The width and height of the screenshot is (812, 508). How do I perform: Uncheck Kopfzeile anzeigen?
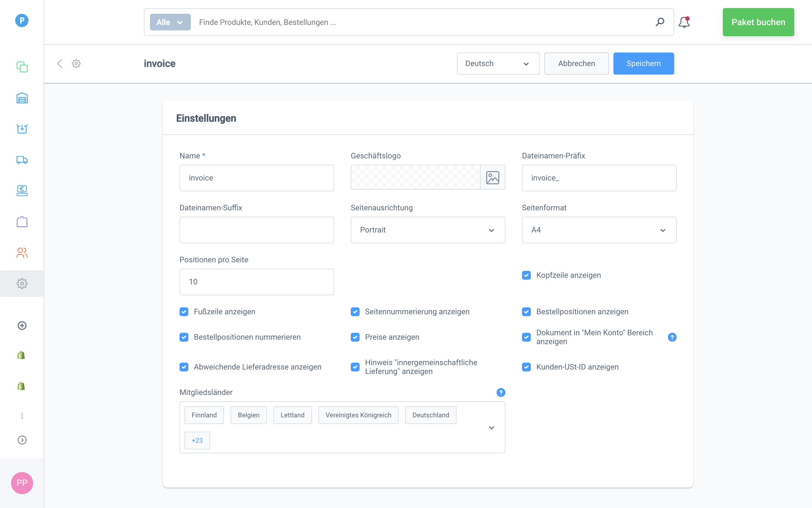tap(526, 275)
